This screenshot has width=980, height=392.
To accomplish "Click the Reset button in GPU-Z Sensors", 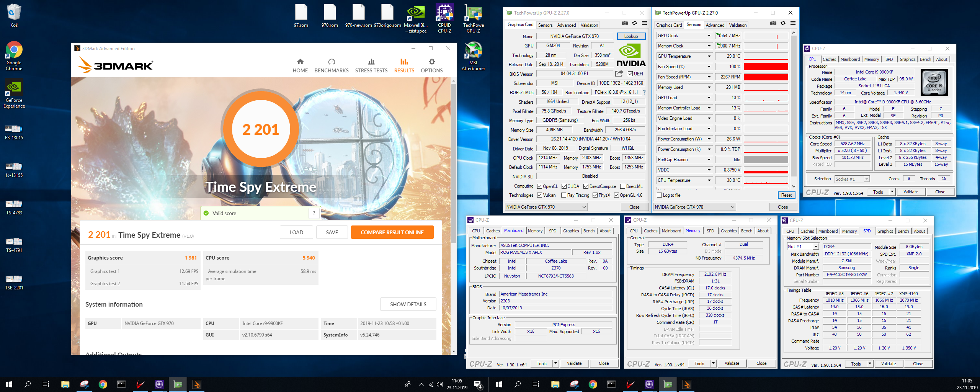I will point(786,195).
